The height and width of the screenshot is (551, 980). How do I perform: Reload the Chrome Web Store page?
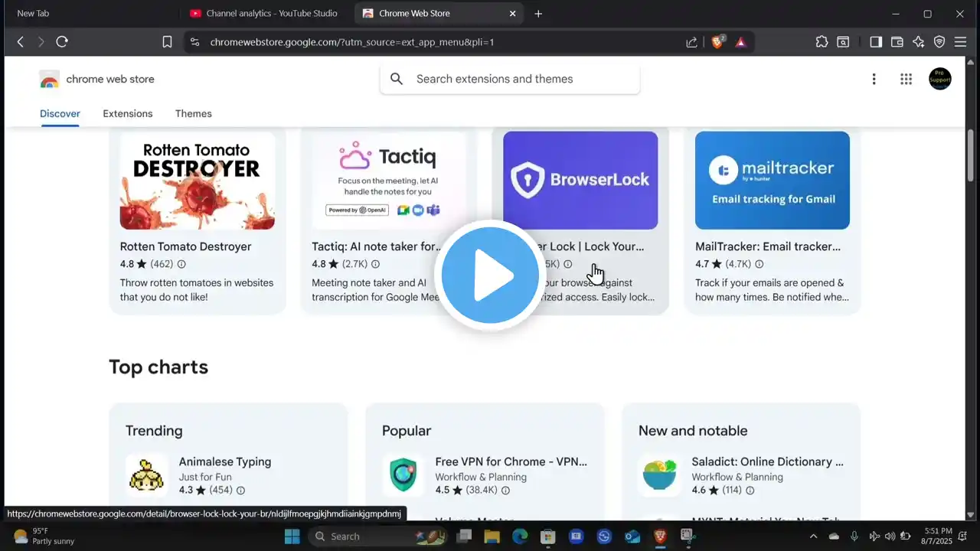(x=62, y=42)
